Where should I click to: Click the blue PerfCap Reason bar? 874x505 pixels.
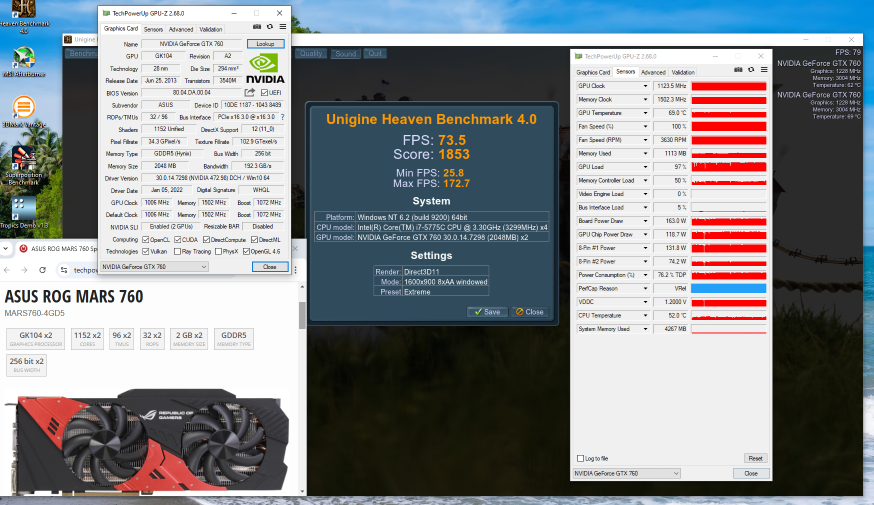click(729, 288)
